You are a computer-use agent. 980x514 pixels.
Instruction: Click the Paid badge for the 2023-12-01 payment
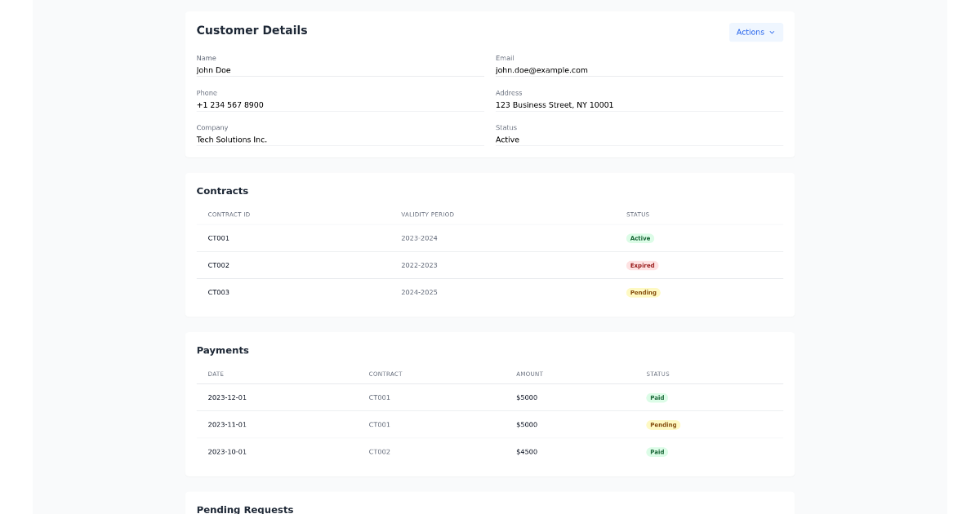tap(657, 397)
